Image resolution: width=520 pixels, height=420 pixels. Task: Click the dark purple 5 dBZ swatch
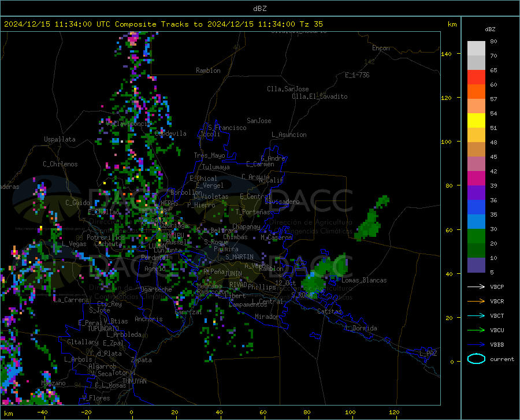pyautogui.click(x=476, y=265)
